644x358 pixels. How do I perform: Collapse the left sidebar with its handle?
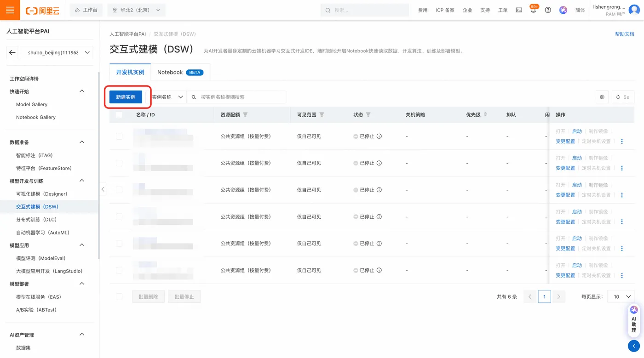click(x=103, y=189)
